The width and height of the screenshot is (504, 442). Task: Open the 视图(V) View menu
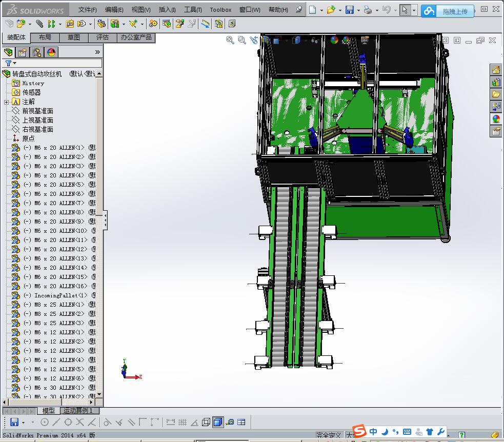(x=141, y=10)
